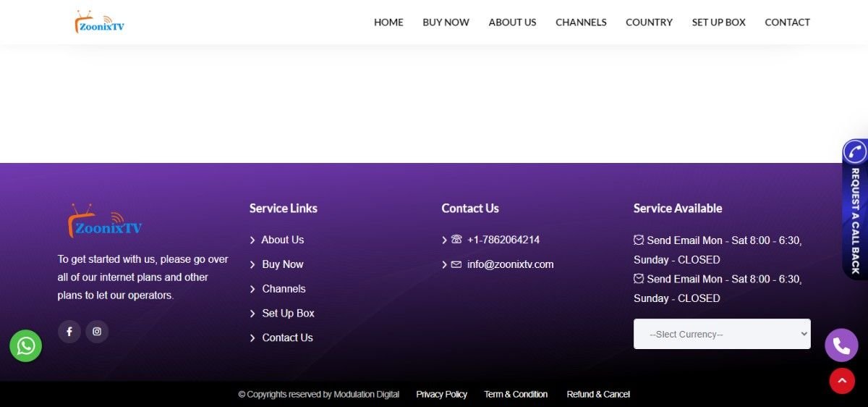This screenshot has height=407, width=868.
Task: Open the Refund & Cancel link
Action: 598,394
